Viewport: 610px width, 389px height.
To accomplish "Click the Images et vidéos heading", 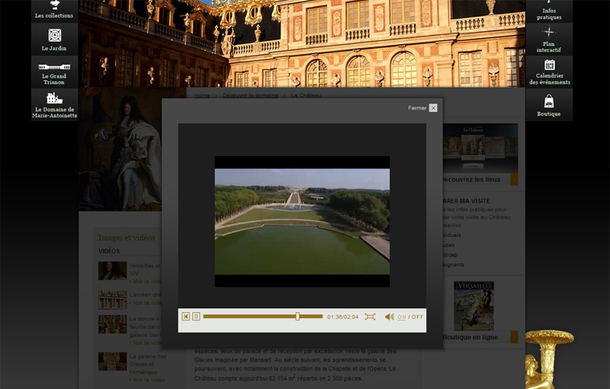I will click(127, 238).
